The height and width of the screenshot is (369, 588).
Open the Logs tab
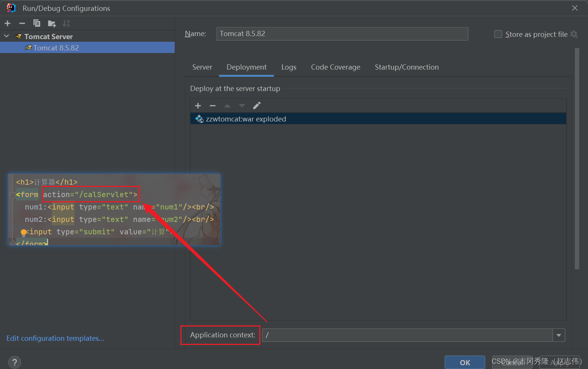coord(289,67)
